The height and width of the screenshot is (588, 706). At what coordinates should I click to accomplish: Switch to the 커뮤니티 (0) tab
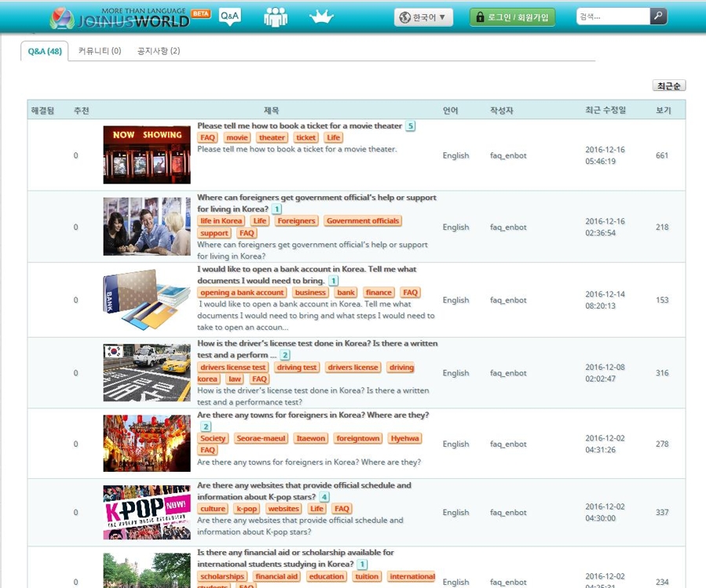[x=100, y=51]
